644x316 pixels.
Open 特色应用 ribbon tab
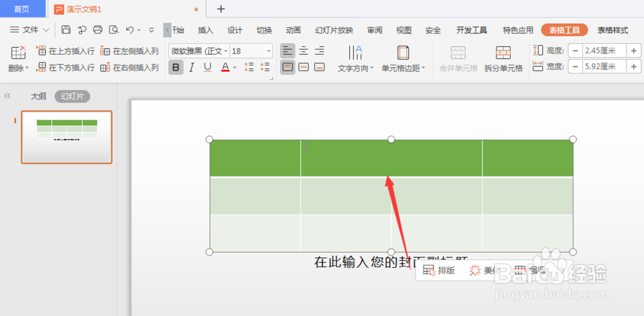[518, 30]
